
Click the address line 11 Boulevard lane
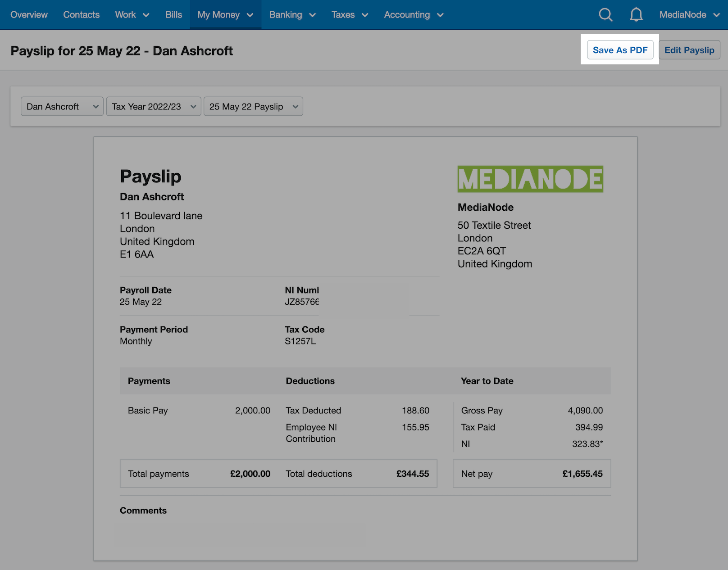(161, 216)
